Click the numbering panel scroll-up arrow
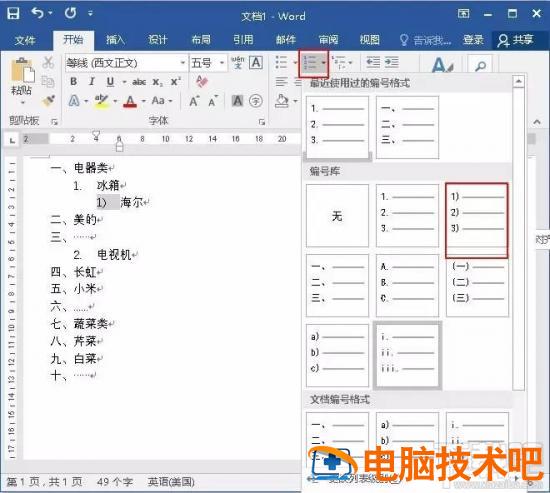The height and width of the screenshot is (493, 550). pyautogui.click(x=518, y=82)
